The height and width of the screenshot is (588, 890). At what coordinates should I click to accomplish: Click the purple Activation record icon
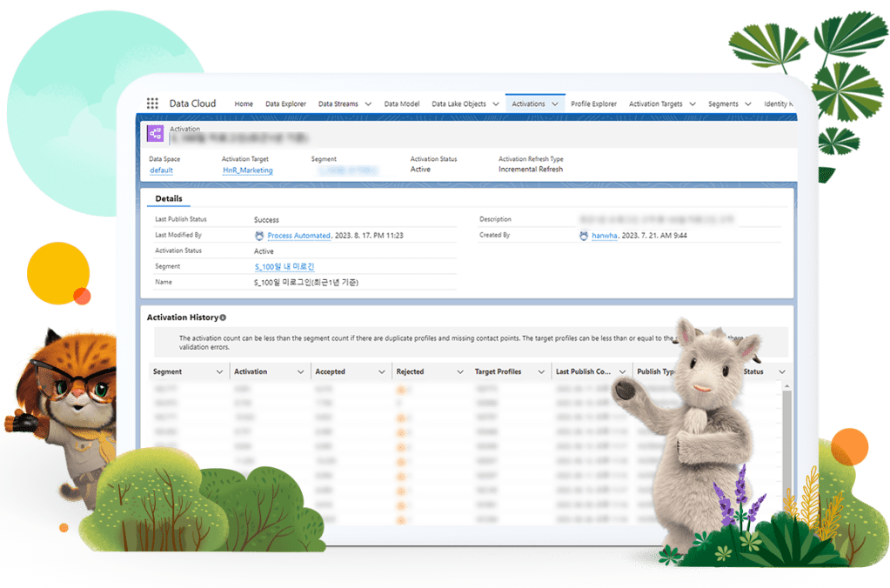coord(156,133)
